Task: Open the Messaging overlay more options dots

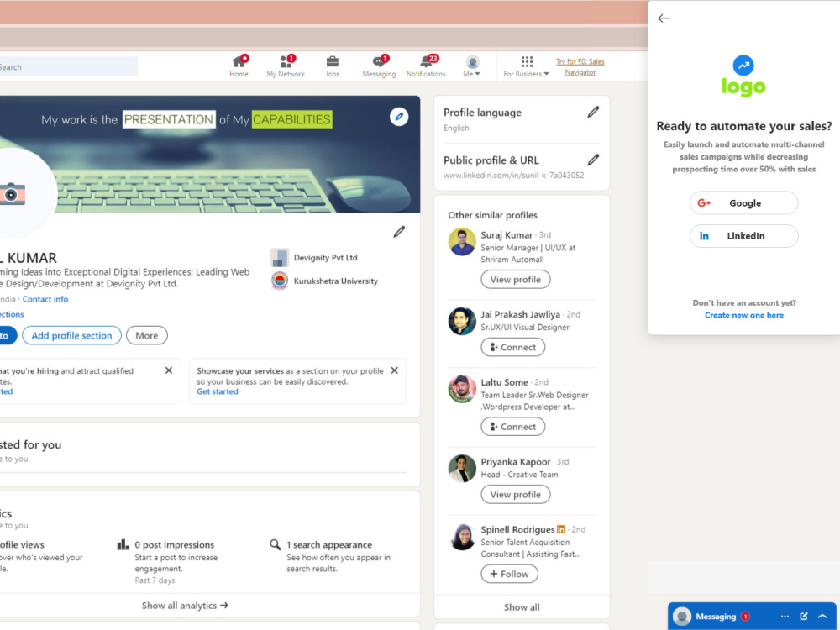Action: coord(785,617)
